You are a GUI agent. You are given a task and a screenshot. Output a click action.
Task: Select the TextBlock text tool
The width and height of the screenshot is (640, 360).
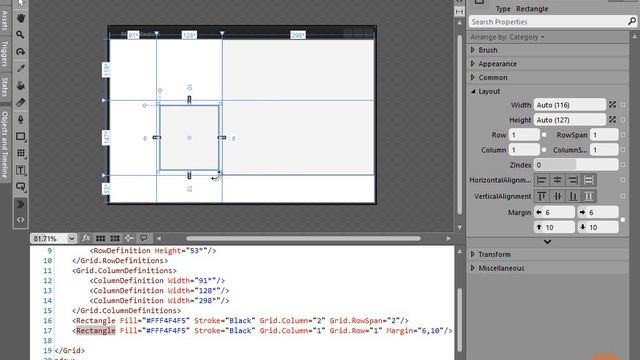coord(20,170)
